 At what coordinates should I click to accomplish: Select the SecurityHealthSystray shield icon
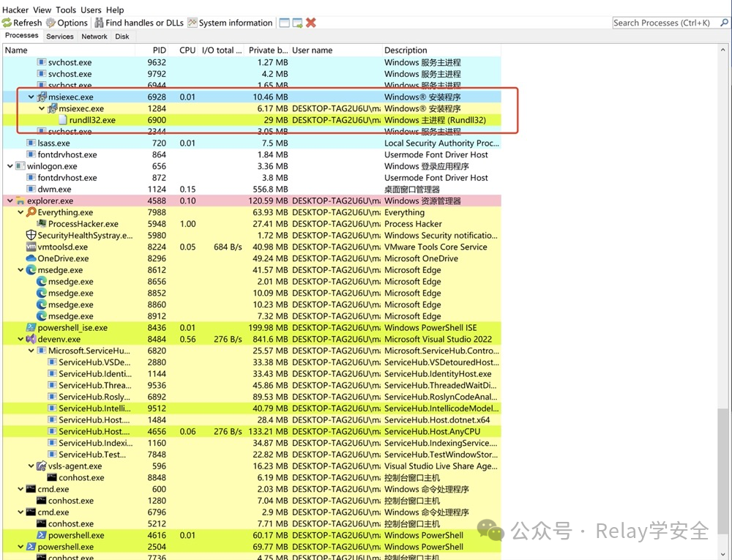pyautogui.click(x=31, y=235)
